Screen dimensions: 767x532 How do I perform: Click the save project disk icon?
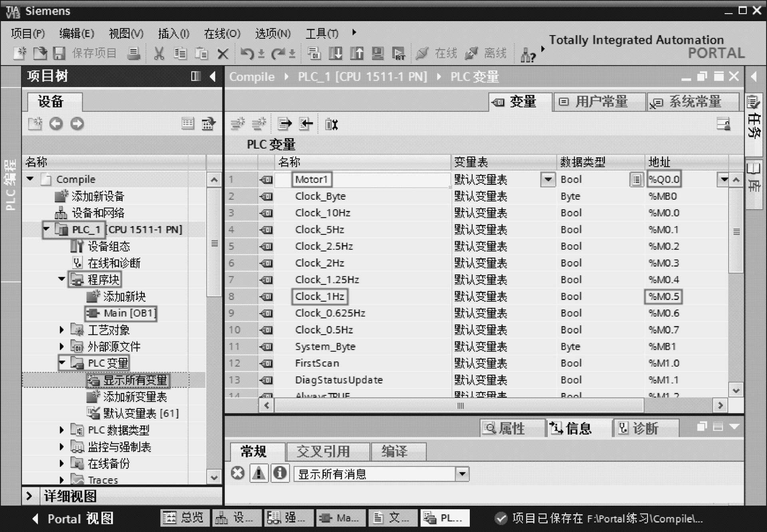60,53
